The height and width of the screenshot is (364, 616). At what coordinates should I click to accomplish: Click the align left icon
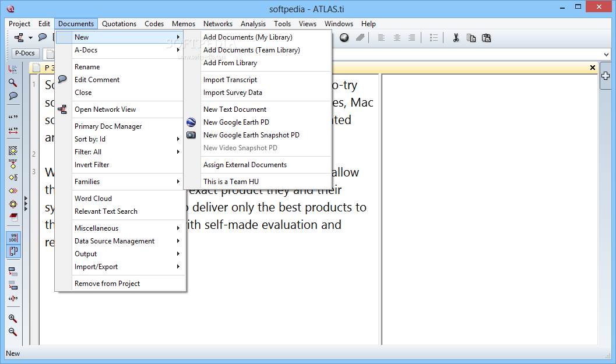pyautogui.click(x=381, y=38)
